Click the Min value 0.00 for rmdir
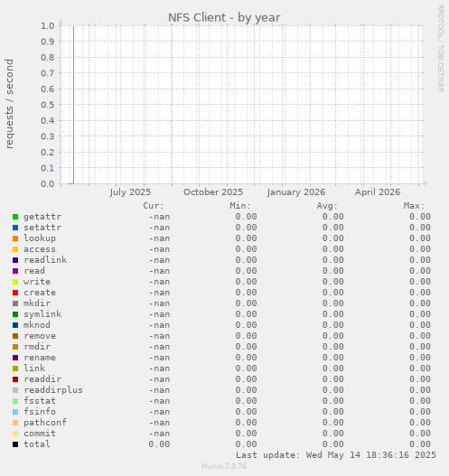Image resolution: width=449 pixels, height=476 pixels. tap(247, 347)
